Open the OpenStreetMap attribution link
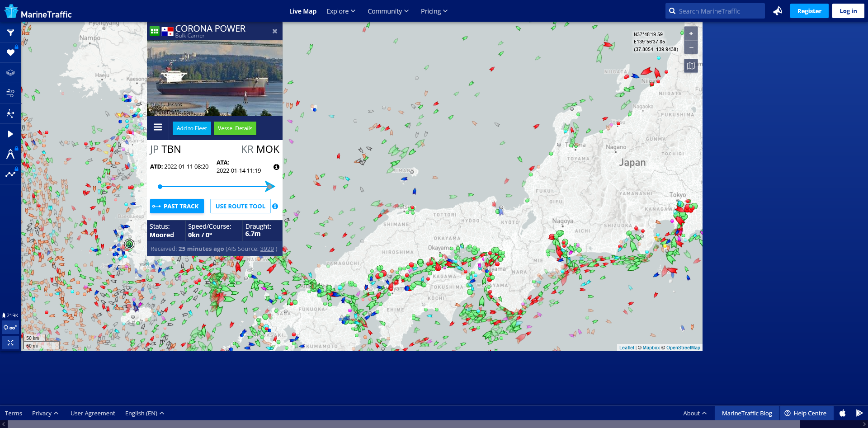Screen dimensions: 868x428 pos(683,348)
